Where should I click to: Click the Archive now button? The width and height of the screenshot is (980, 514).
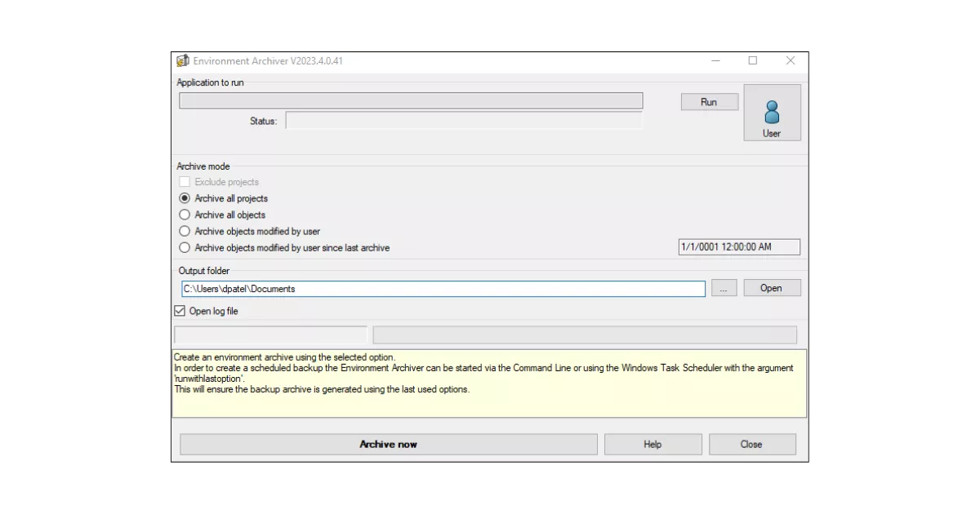click(388, 444)
